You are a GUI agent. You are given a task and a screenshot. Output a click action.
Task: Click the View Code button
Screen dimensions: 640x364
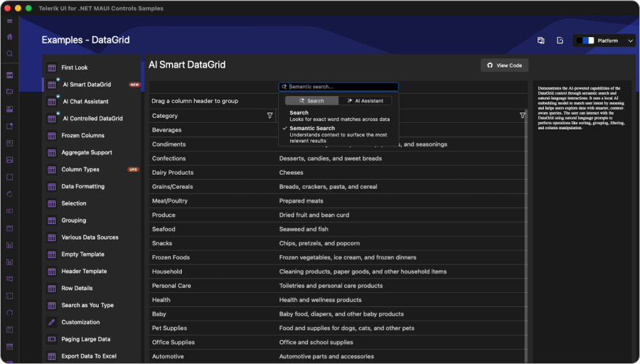click(x=504, y=65)
